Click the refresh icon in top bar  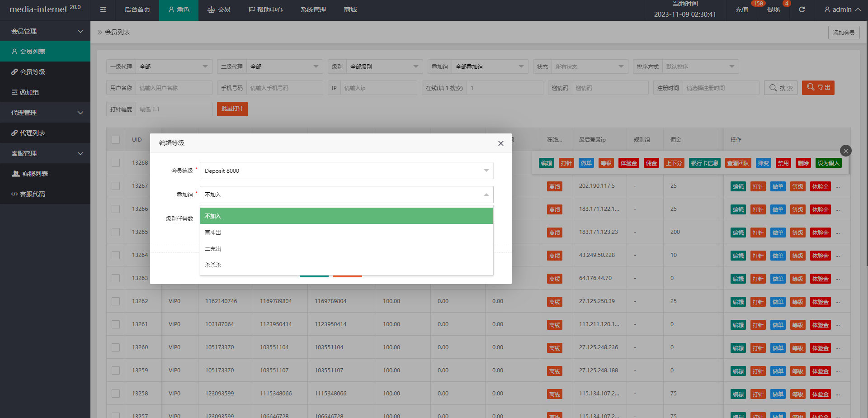[x=802, y=9]
